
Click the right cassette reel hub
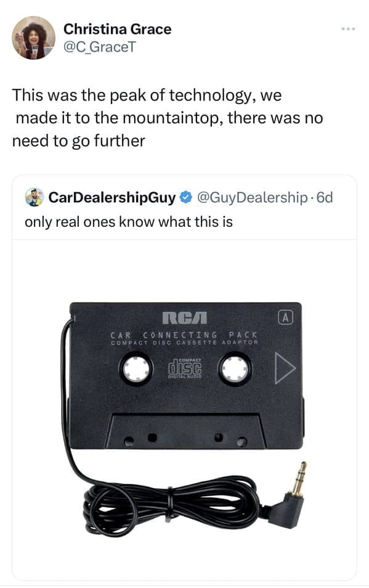[x=235, y=369]
